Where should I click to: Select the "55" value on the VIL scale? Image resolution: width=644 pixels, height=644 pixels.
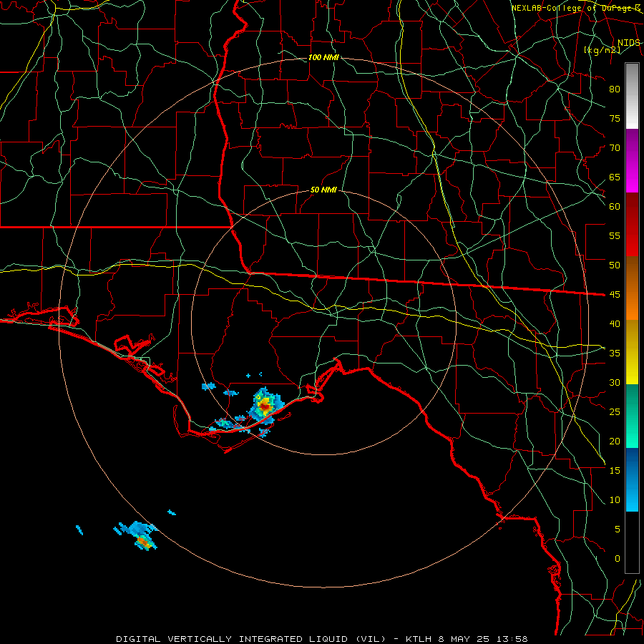tap(615, 235)
